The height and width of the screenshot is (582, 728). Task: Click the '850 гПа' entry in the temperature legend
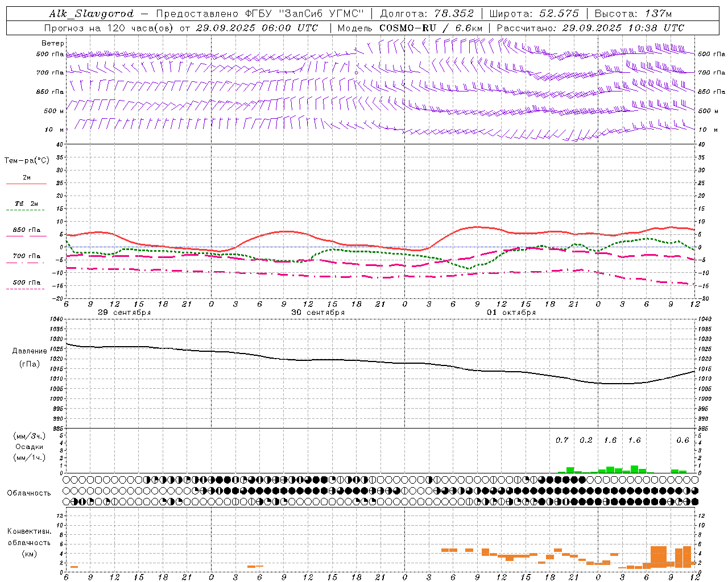pos(27,230)
